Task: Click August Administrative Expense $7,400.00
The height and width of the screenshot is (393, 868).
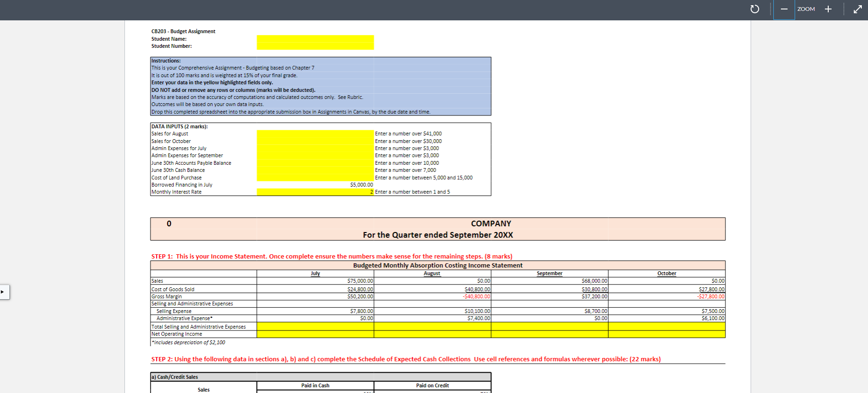Action: 478,318
